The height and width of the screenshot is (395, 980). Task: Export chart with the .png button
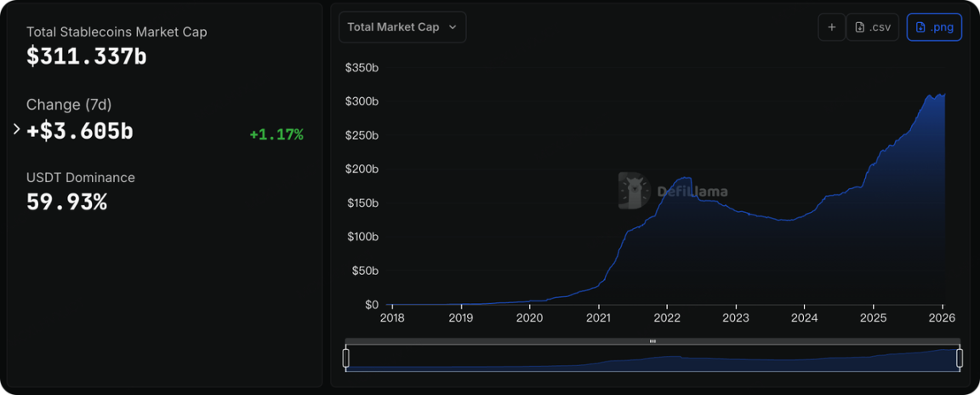(x=934, y=27)
